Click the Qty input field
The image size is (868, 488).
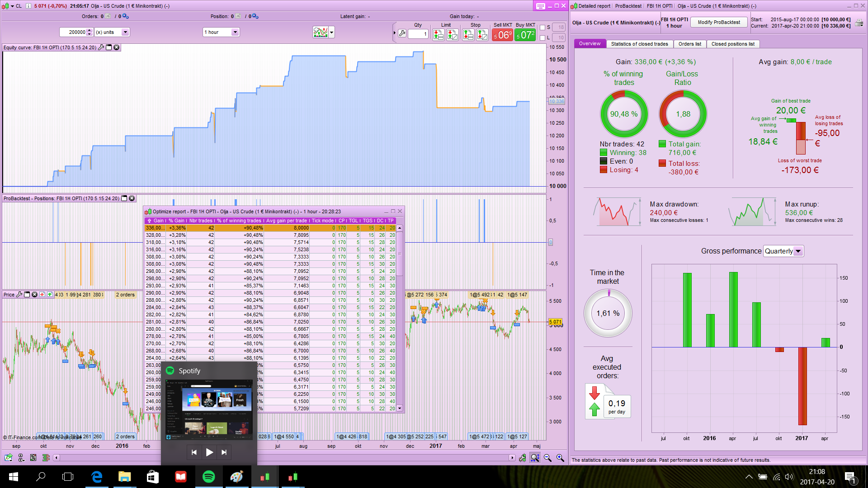pyautogui.click(x=418, y=34)
